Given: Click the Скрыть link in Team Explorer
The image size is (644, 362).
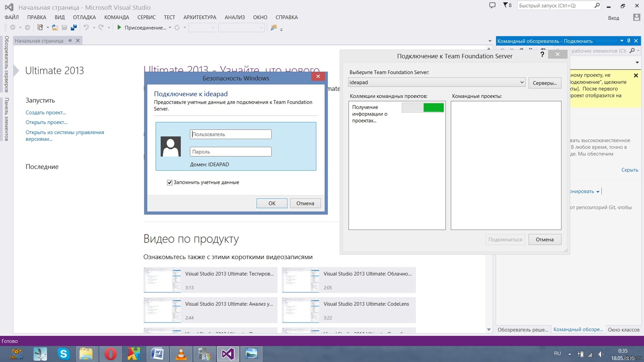Looking at the screenshot, I should pyautogui.click(x=630, y=170).
